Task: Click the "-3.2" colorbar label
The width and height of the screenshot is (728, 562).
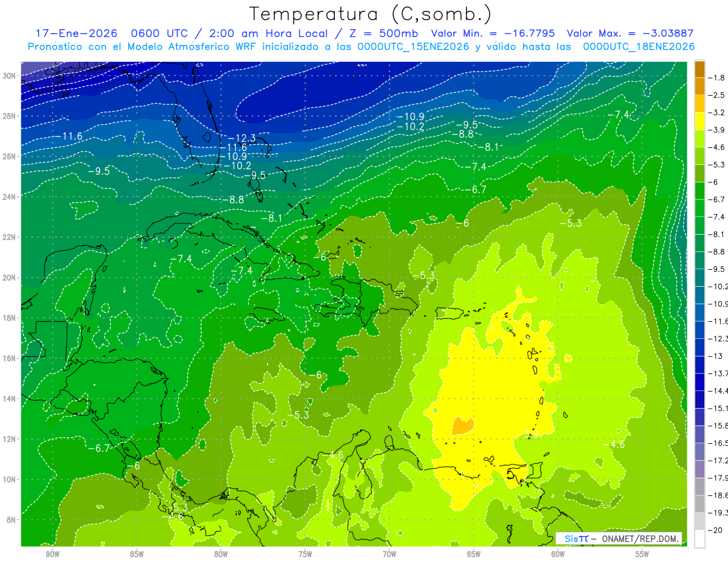Action: [717, 112]
